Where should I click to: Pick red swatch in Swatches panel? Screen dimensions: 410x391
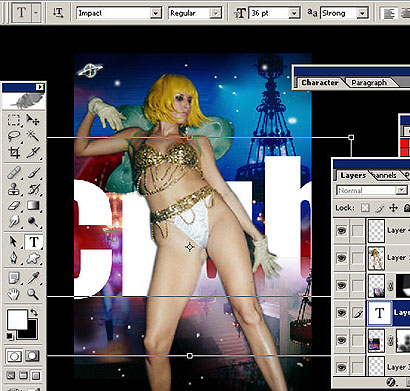[x=405, y=144]
